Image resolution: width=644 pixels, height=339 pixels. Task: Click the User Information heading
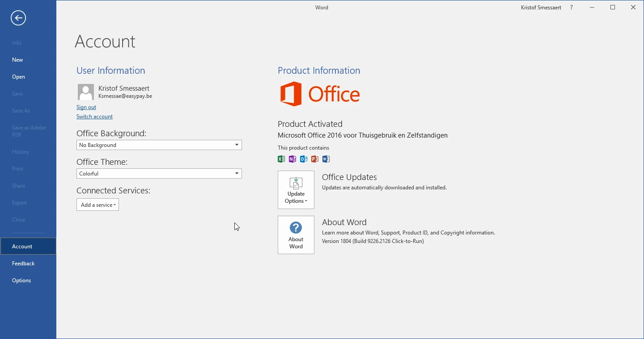tap(111, 71)
